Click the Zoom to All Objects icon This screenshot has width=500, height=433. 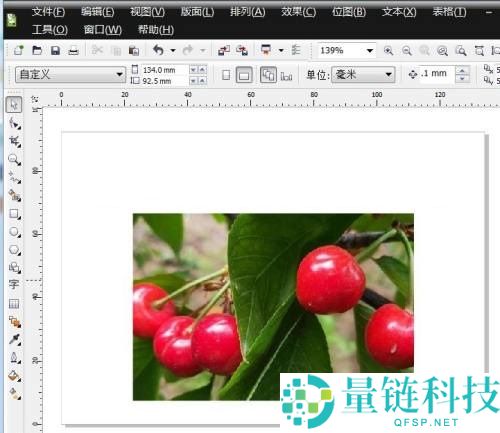tap(442, 51)
